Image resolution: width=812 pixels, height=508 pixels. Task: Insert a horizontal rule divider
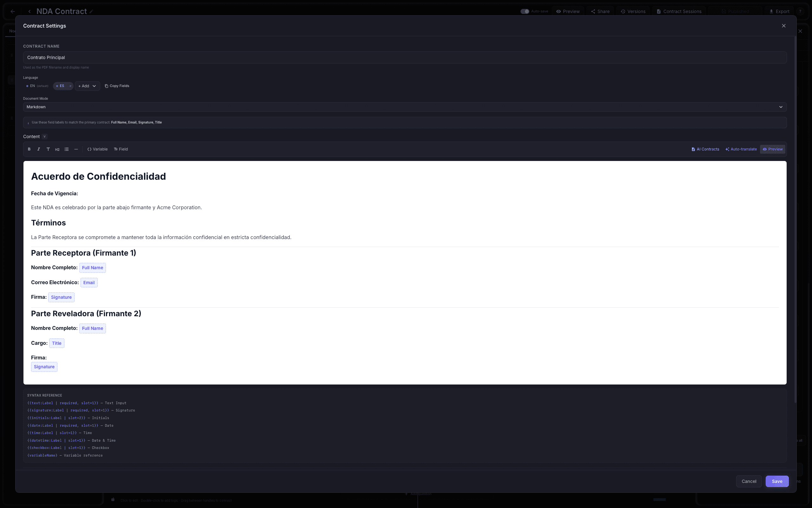pyautogui.click(x=76, y=149)
